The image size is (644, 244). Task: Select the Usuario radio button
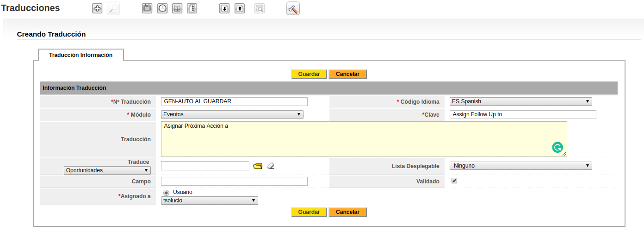coord(166,192)
